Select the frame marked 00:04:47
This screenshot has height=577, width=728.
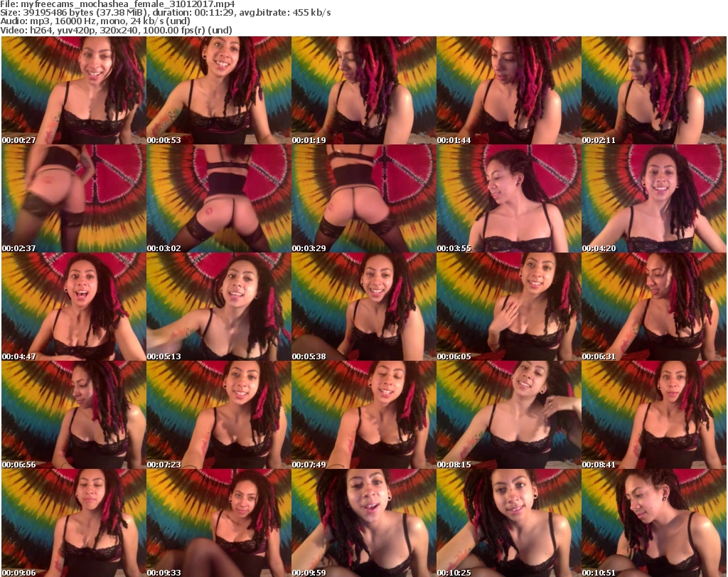pos(74,307)
